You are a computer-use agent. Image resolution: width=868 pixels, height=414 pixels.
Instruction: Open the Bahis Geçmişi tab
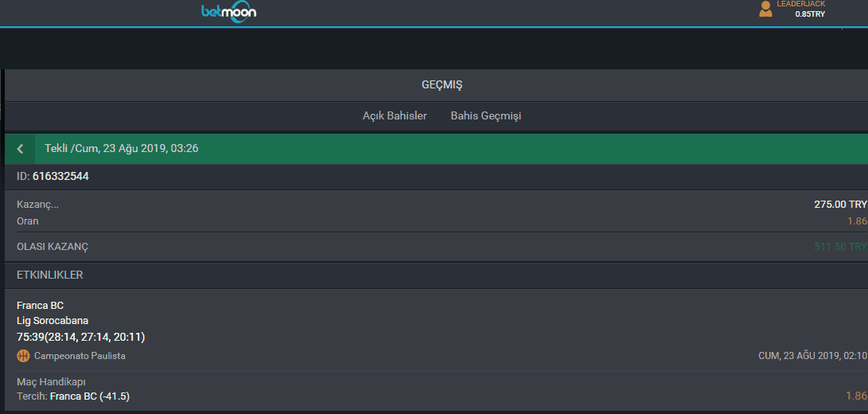coord(486,116)
